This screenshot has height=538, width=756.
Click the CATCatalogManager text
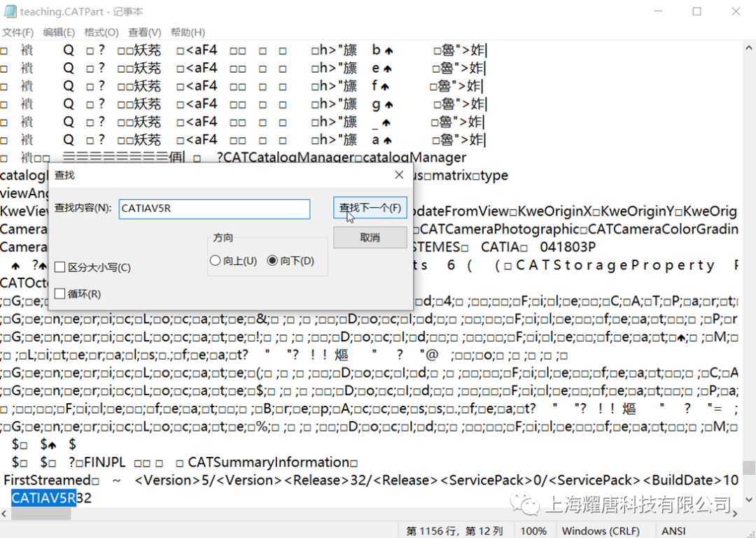289,157
